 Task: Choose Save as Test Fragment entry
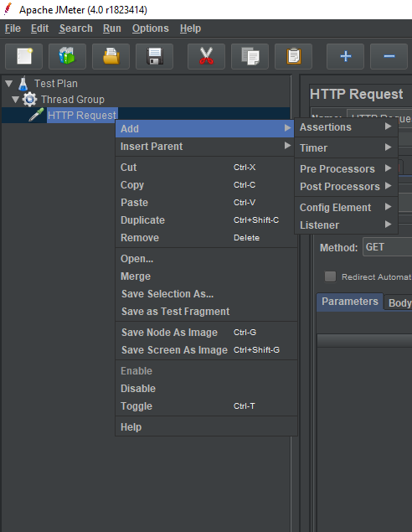tap(207, 312)
